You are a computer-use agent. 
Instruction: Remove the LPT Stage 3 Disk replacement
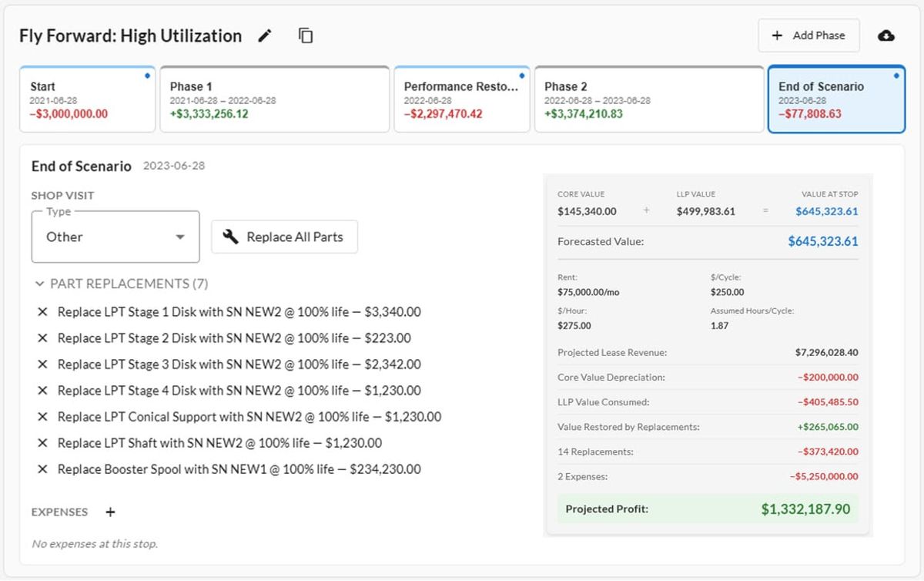[x=42, y=364]
